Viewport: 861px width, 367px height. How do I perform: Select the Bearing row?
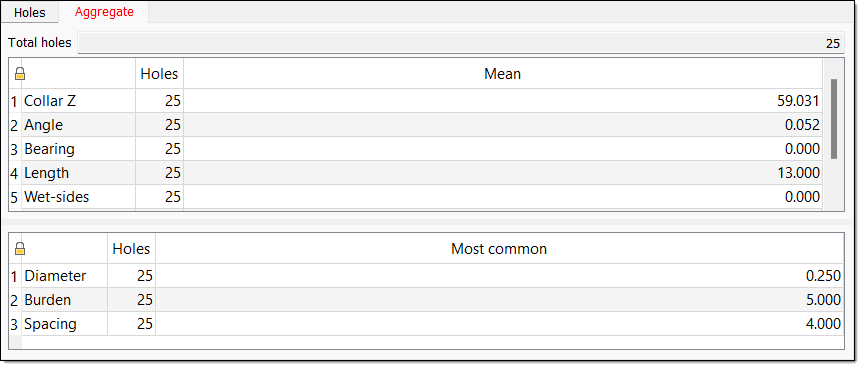[x=416, y=149]
